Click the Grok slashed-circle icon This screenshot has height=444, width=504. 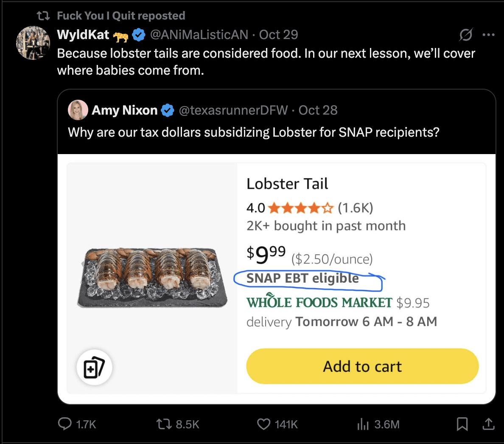point(466,35)
